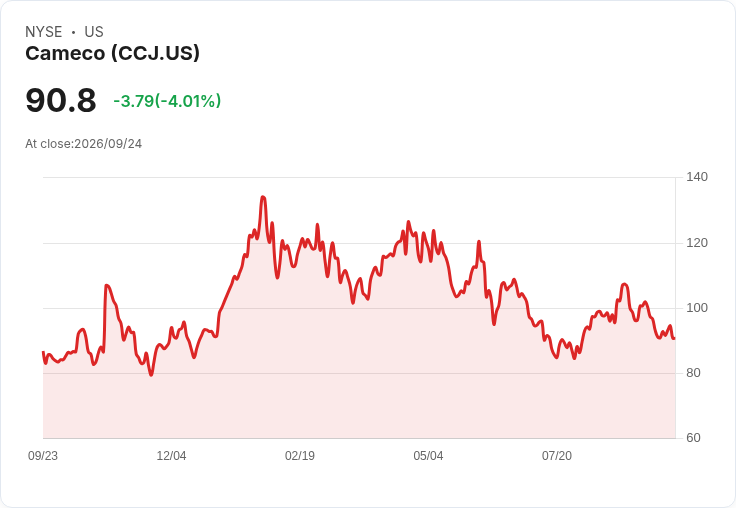This screenshot has width=736, height=508.
Task: Click the 05/04 x-axis date label
Action: [428, 455]
